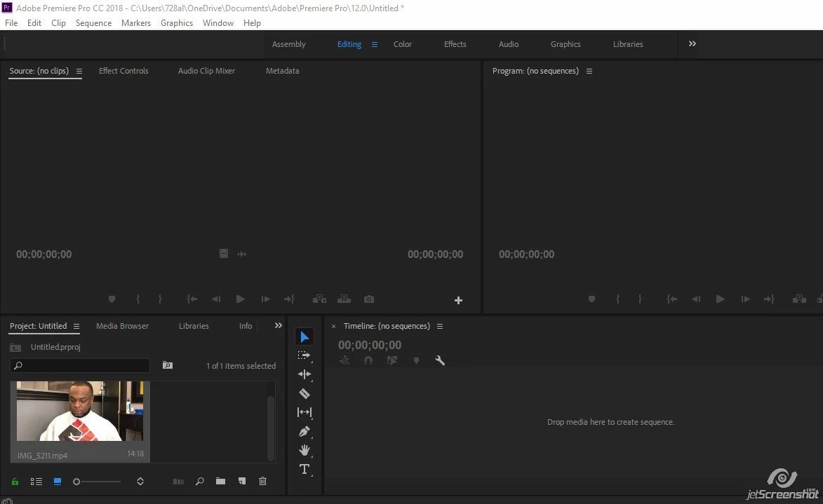Open the Sequence menu
The image size is (823, 504).
point(93,23)
